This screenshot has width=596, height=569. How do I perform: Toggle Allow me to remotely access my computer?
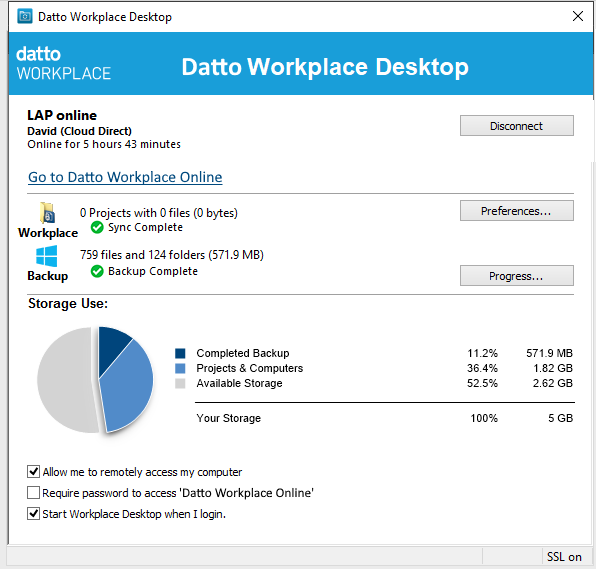pyautogui.click(x=33, y=472)
